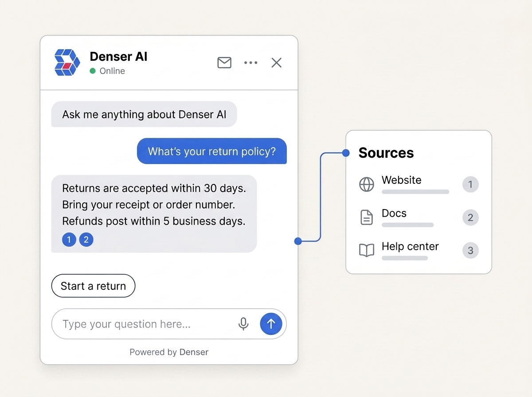
Task: Click the number 3 badge for Help center
Action: pyautogui.click(x=470, y=251)
